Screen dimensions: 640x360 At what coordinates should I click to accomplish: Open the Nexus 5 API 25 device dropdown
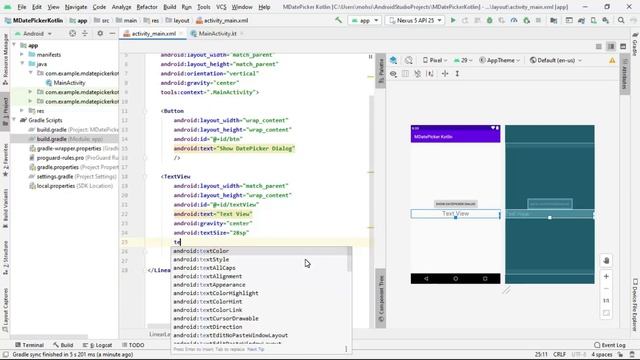point(415,20)
